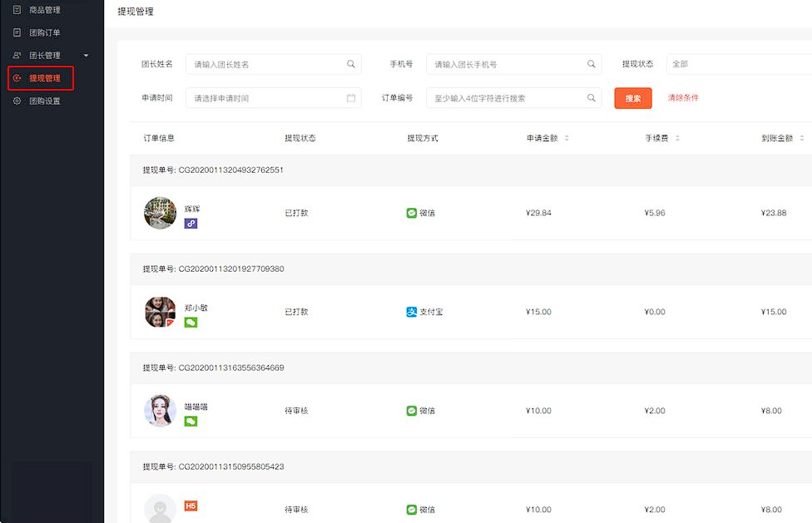
Task: Click user name 辉辉
Action: tap(192, 209)
